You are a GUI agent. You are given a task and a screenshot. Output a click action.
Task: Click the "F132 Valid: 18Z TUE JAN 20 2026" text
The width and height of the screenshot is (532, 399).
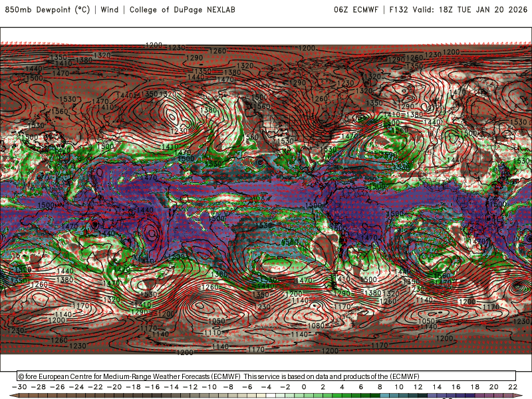tap(458, 9)
